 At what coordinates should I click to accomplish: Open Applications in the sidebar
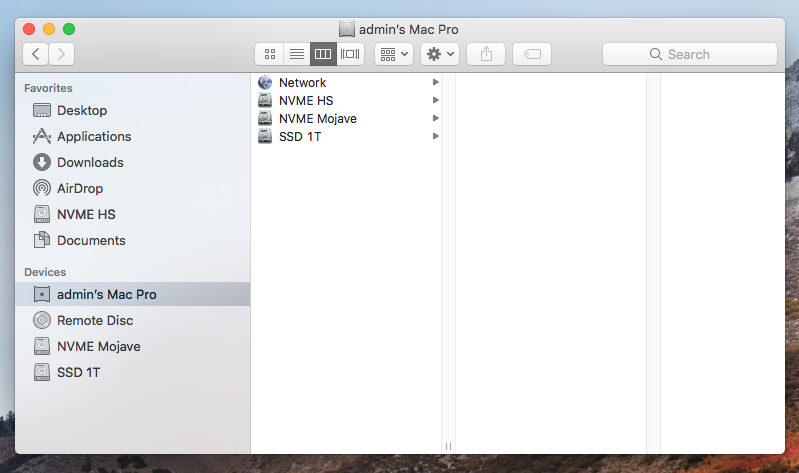coord(132,137)
